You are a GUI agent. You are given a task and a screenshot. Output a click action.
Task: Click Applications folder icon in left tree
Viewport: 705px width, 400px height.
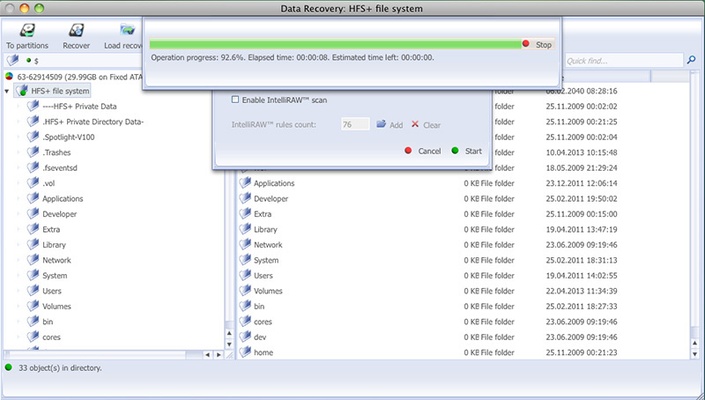pos(32,198)
